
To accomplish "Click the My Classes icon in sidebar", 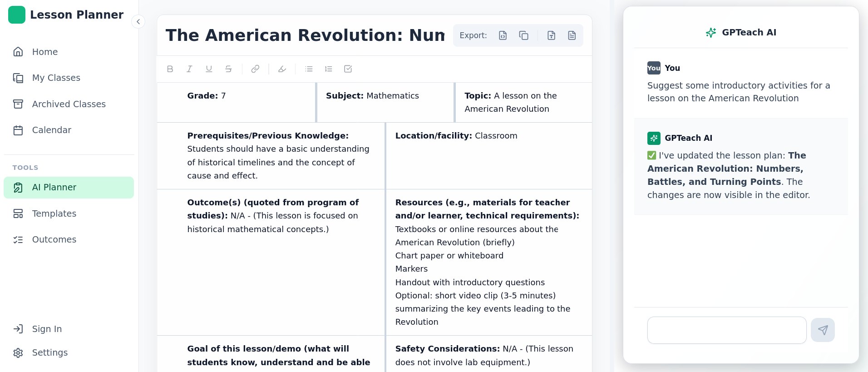I will point(18,78).
